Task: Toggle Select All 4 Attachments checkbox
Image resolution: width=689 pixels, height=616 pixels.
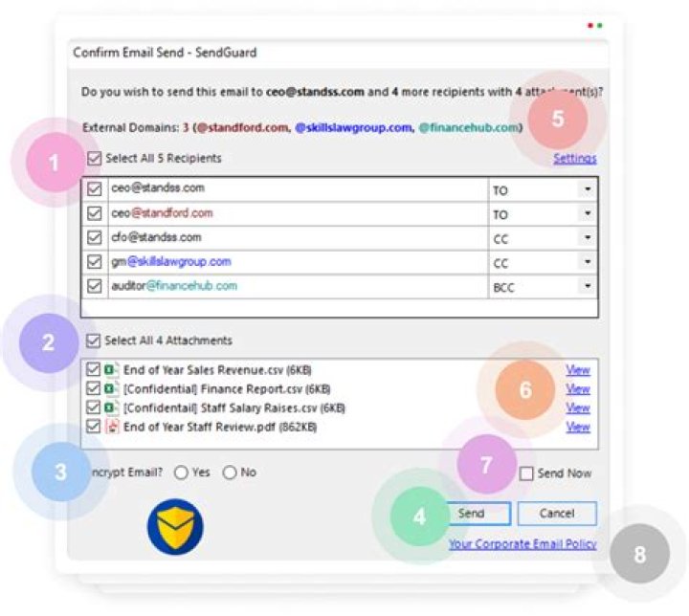Action: pyautogui.click(x=93, y=341)
